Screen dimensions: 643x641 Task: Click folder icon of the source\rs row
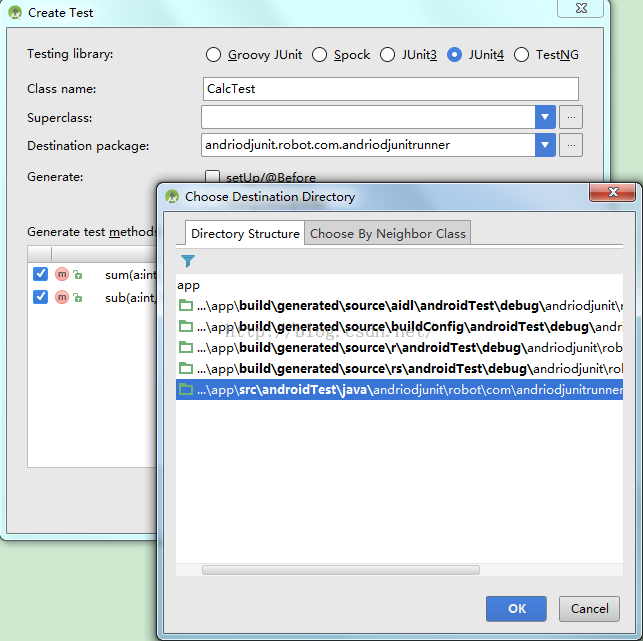[x=186, y=368]
